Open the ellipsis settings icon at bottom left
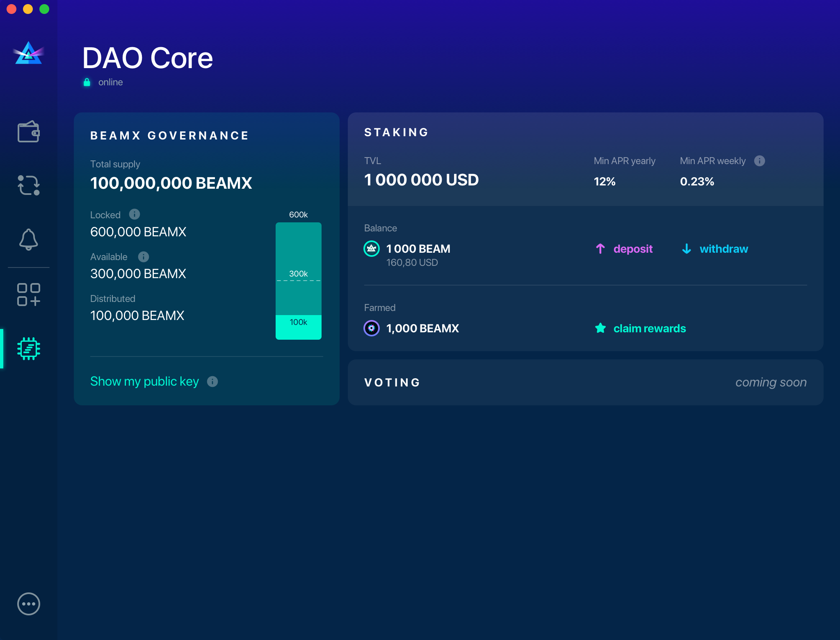840x640 pixels. (28, 603)
